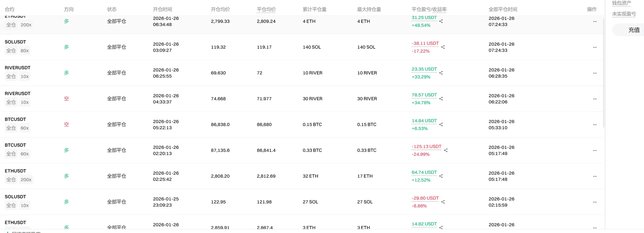Click the 合约 column header

[x=10, y=10]
